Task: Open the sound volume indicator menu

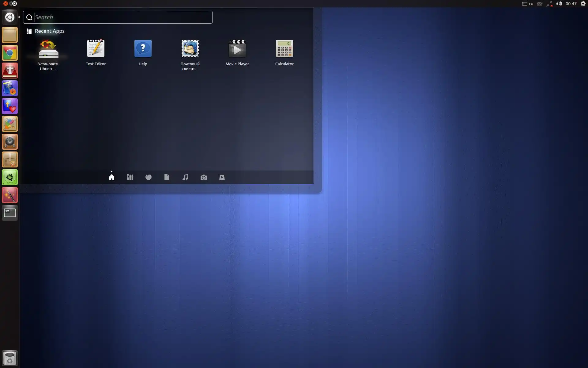Action: click(559, 4)
